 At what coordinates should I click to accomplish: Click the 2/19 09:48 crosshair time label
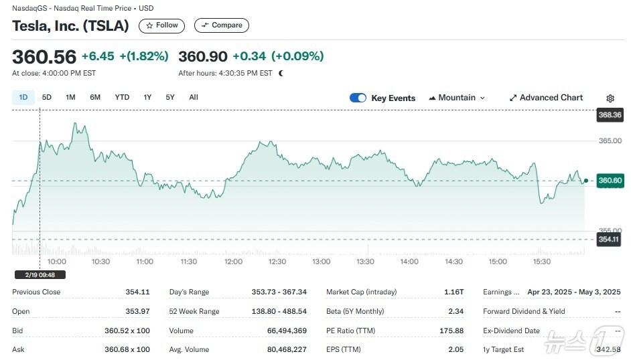tap(40, 274)
